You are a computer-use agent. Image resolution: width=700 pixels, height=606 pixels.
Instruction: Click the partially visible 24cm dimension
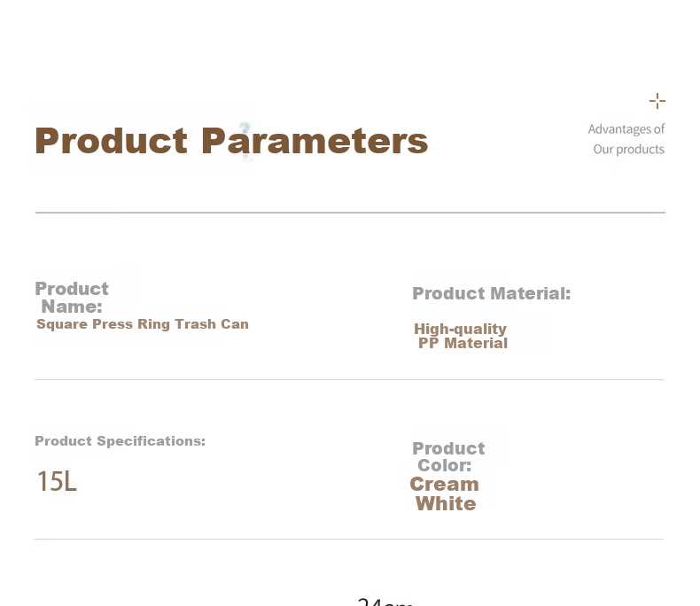385,602
